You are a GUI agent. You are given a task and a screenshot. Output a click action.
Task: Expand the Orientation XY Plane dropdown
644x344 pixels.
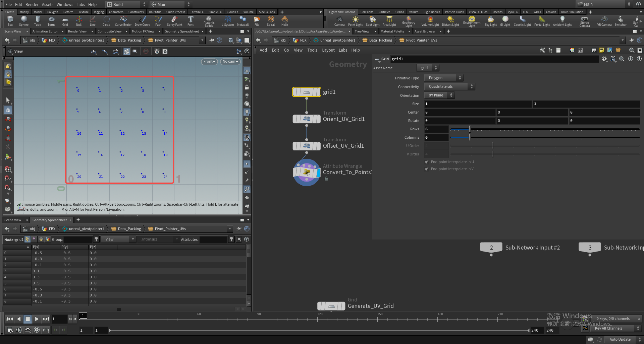(439, 95)
